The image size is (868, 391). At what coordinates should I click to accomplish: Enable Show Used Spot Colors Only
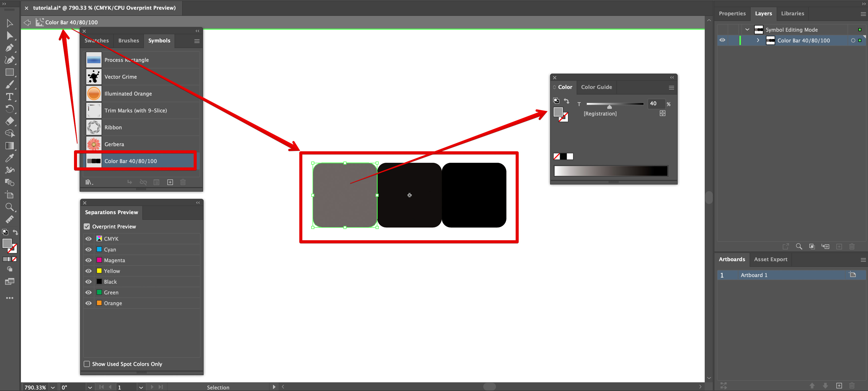click(86, 364)
